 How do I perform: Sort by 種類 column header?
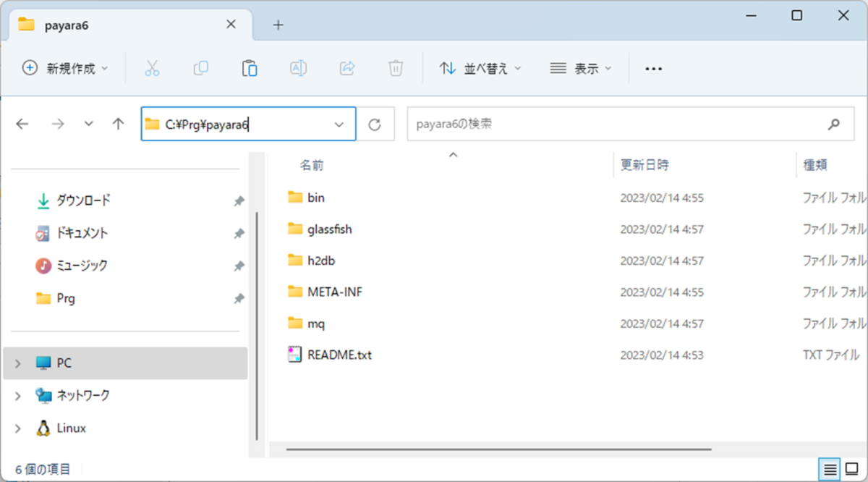point(815,165)
